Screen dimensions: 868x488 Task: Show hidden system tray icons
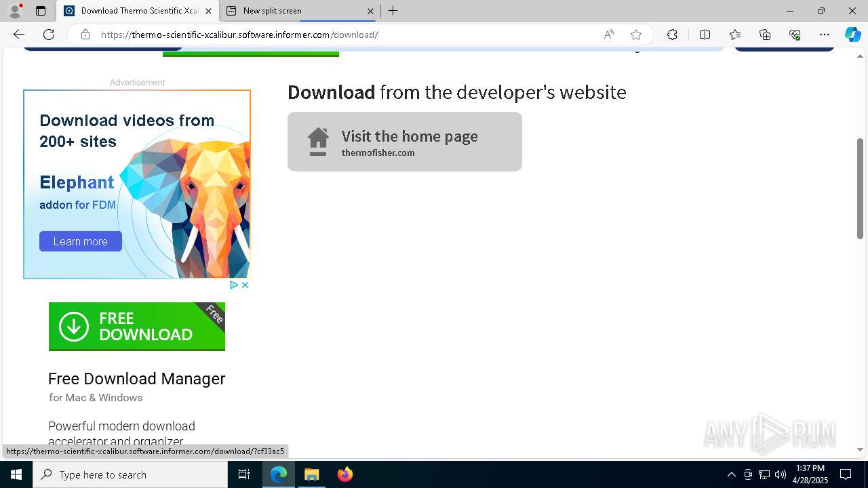pos(731,474)
